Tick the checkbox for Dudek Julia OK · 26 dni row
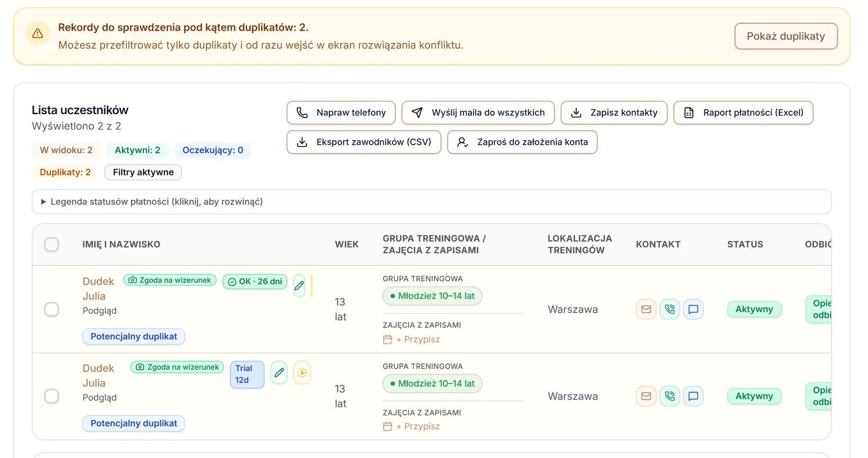The height and width of the screenshot is (458, 868). click(x=51, y=309)
